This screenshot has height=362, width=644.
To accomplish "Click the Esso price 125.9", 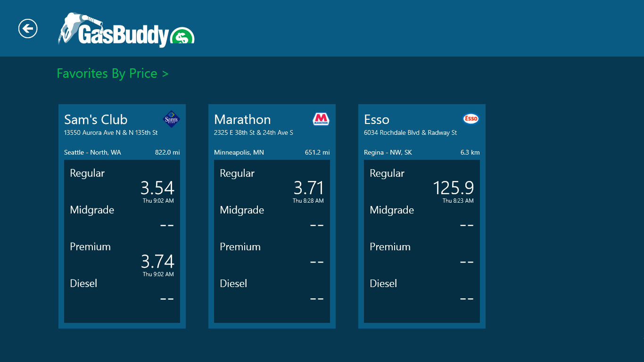I will 453,188.
